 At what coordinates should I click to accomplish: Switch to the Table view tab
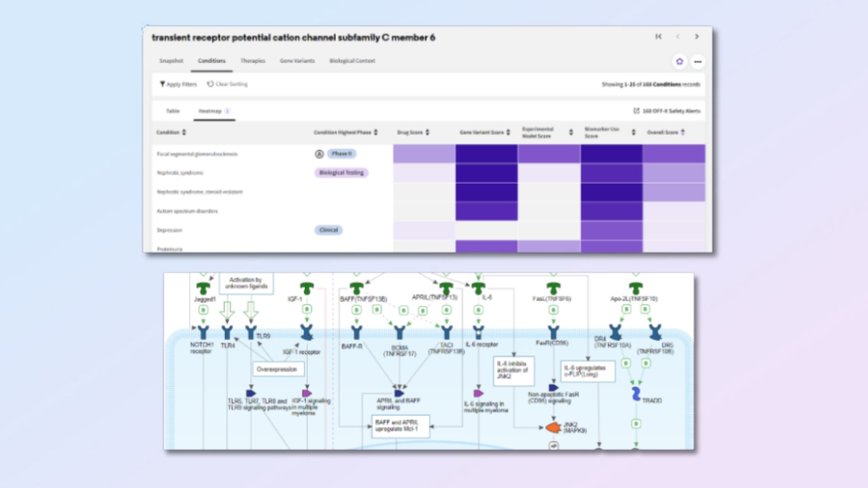(x=173, y=111)
